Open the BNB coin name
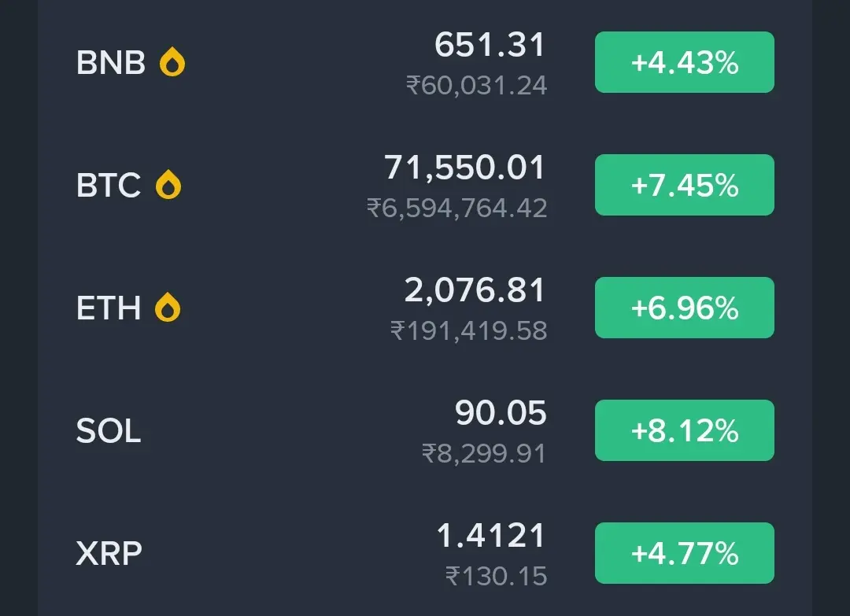Image resolution: width=850 pixels, height=616 pixels. [111, 62]
